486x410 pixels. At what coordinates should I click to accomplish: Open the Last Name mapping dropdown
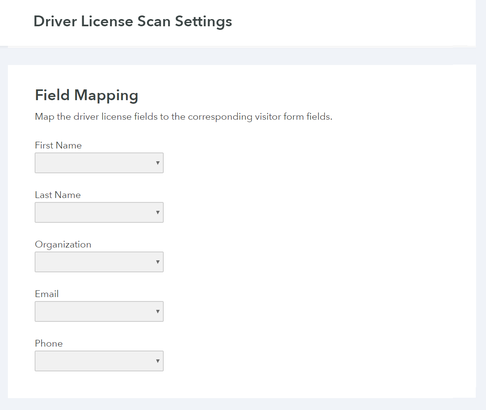pos(99,212)
